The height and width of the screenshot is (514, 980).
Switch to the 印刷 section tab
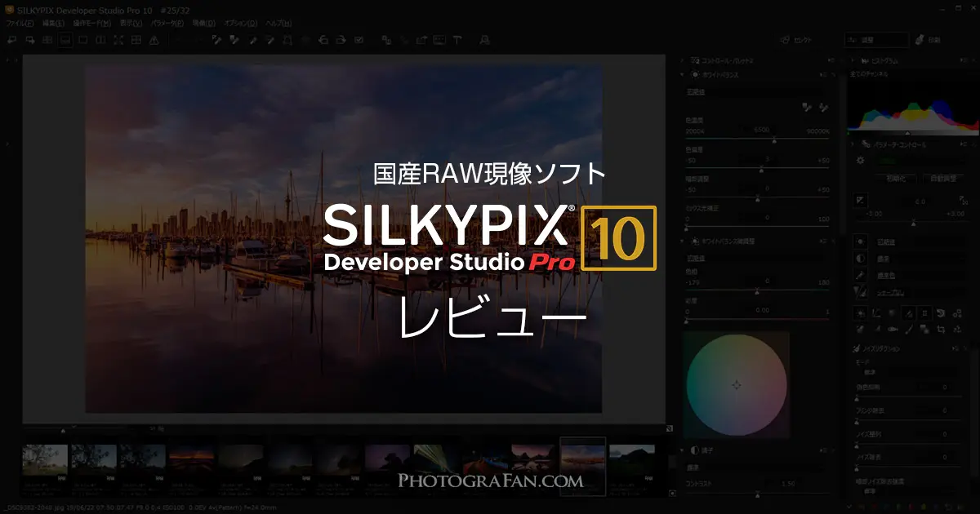click(930, 40)
